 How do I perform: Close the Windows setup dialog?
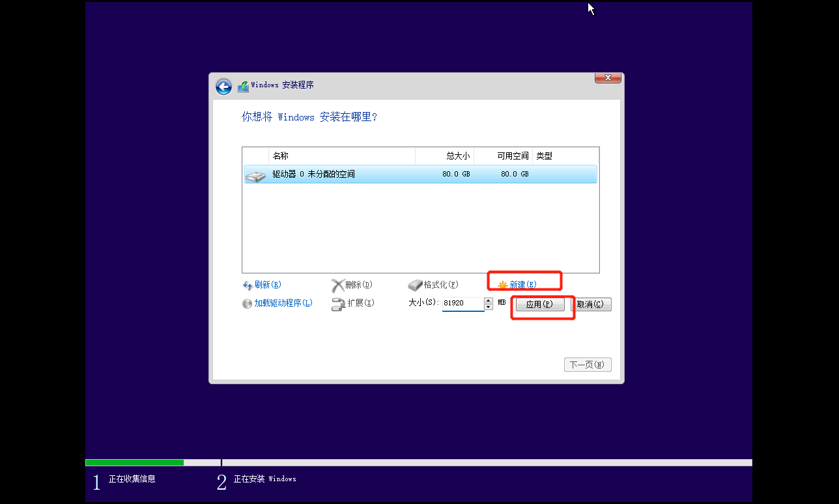click(608, 77)
